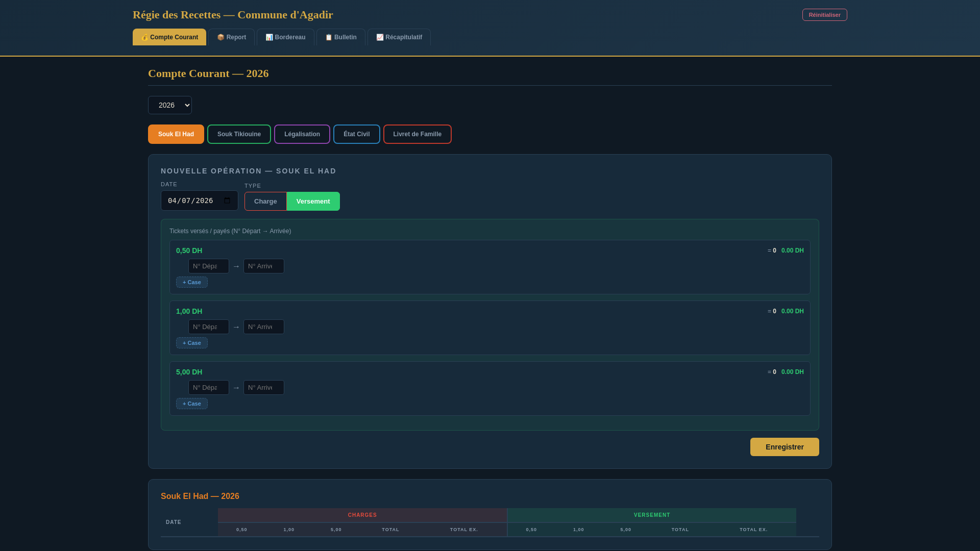Switch to the Report tab
Screen dimensions: 980x551
[231, 37]
